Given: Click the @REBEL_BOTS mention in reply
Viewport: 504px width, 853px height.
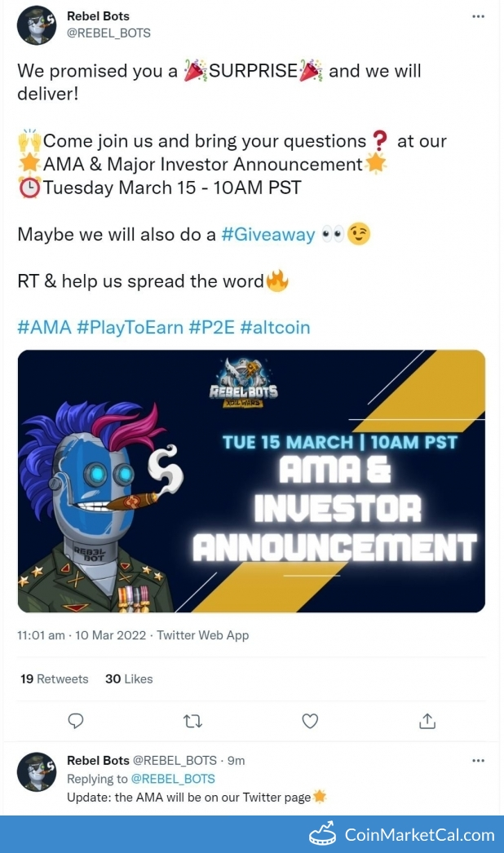Looking at the screenshot, I should (x=173, y=779).
